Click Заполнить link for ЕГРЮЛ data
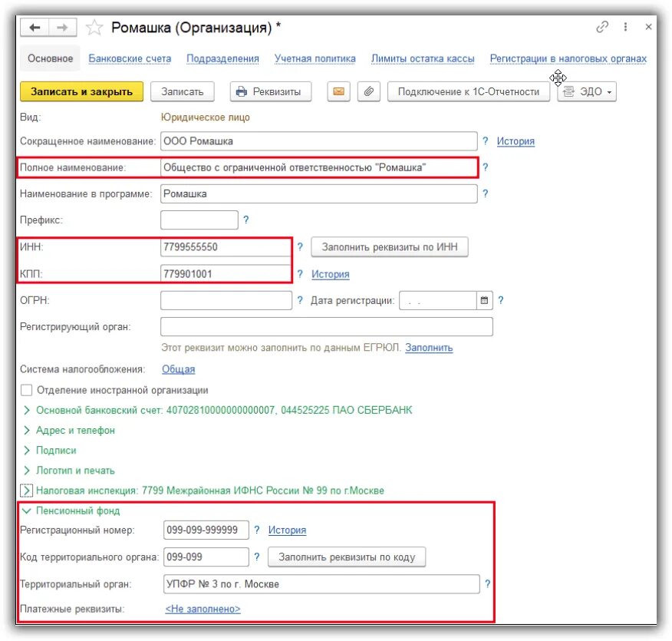The width and height of the screenshot is (672, 641). coord(429,347)
